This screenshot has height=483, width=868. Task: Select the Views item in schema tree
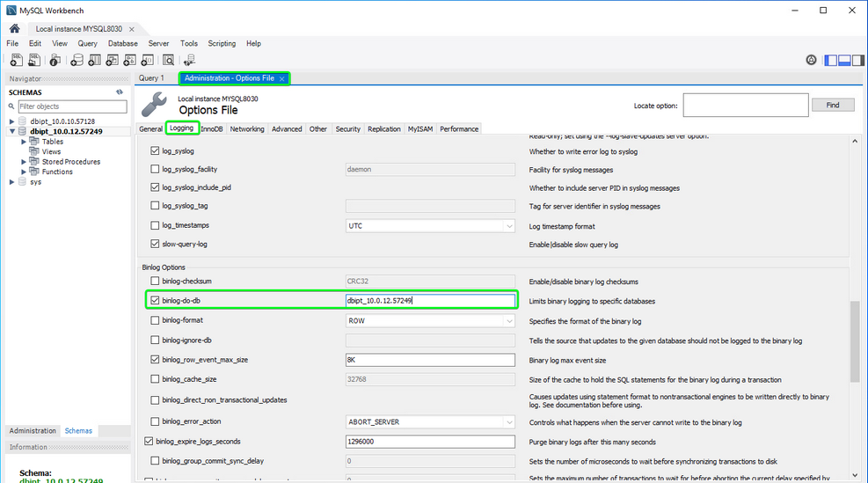51,151
